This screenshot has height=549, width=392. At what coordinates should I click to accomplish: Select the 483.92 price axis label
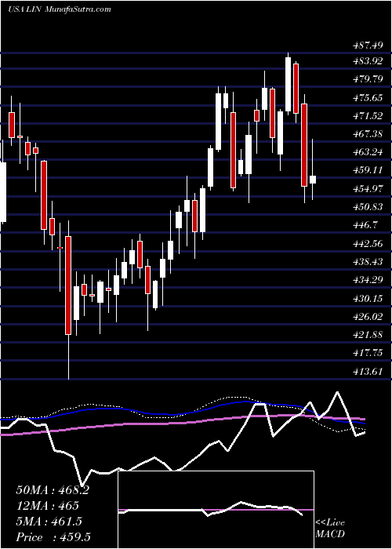(x=368, y=60)
